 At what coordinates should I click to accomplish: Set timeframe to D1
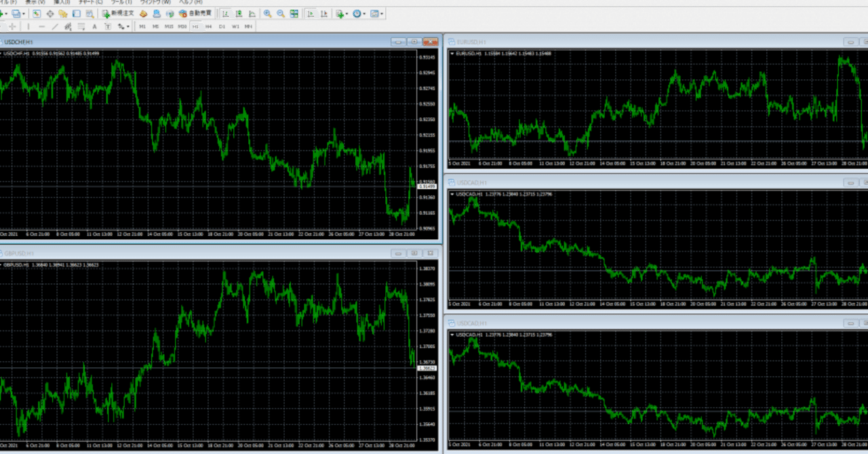click(x=222, y=26)
